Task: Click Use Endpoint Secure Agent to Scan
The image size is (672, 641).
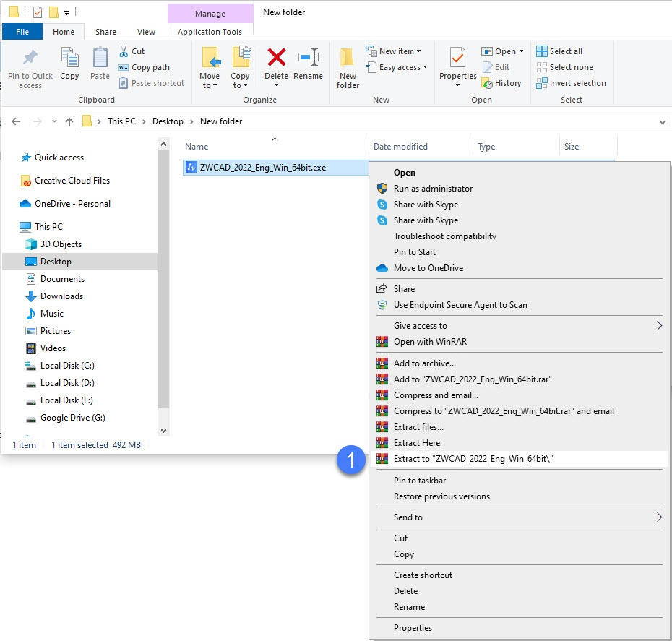Action: 520,305
